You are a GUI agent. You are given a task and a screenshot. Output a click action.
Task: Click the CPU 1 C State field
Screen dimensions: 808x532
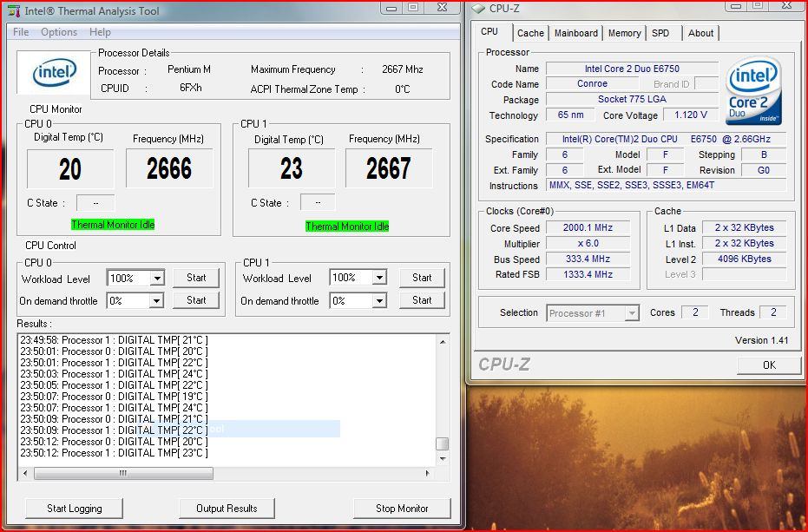[318, 202]
